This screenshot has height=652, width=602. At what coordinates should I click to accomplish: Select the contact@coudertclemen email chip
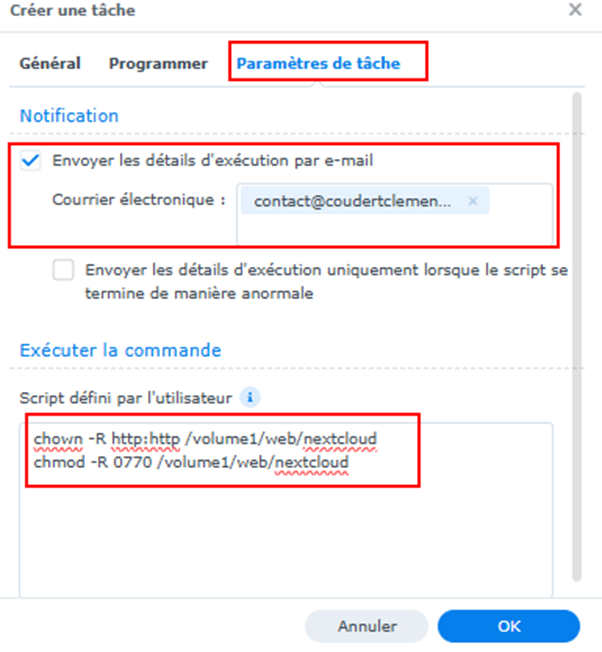pos(352,201)
